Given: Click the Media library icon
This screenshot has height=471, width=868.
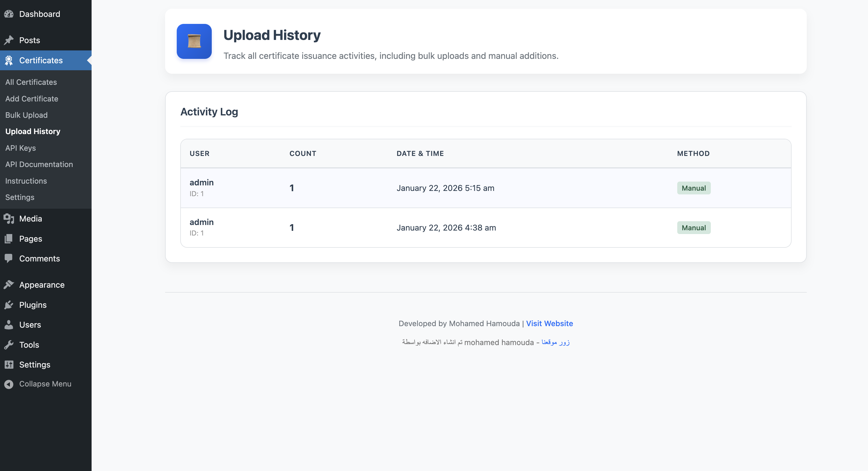Looking at the screenshot, I should pyautogui.click(x=9, y=219).
